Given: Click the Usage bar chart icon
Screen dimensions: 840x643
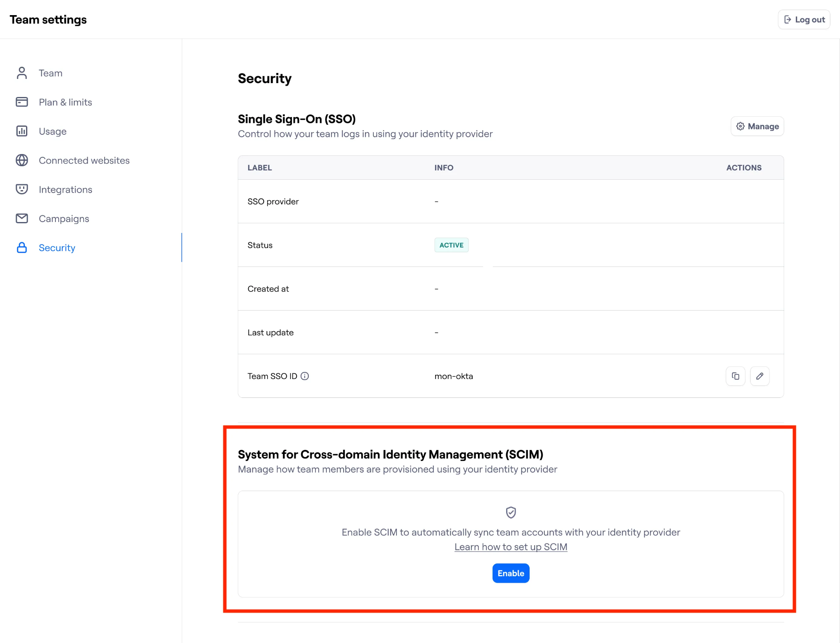Looking at the screenshot, I should [22, 131].
